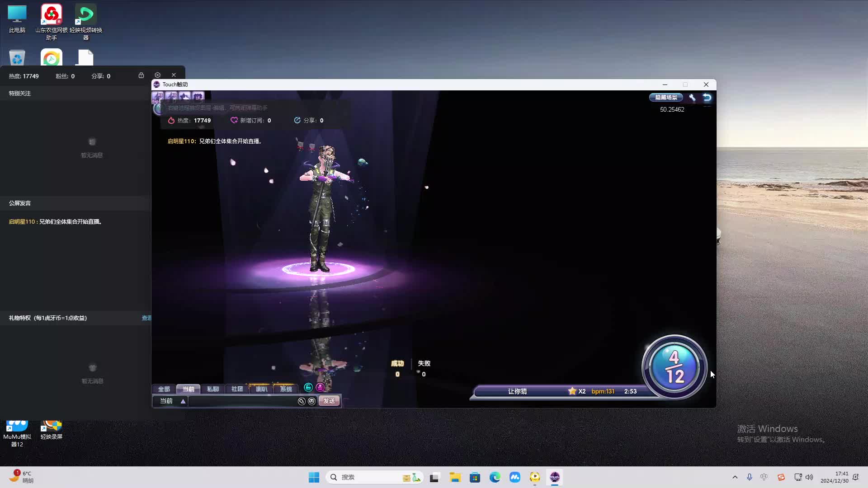Open Microsoft Edge from taskbar
The height and width of the screenshot is (488, 868).
[495, 477]
